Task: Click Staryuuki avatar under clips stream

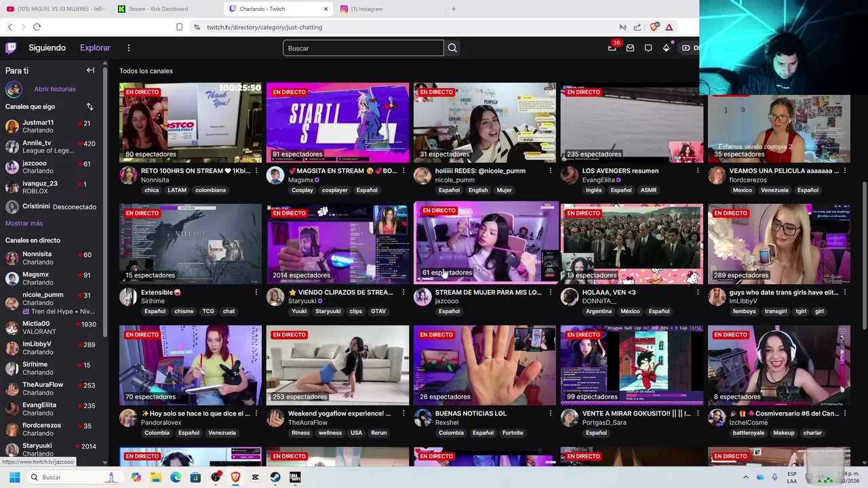Action: coord(275,297)
